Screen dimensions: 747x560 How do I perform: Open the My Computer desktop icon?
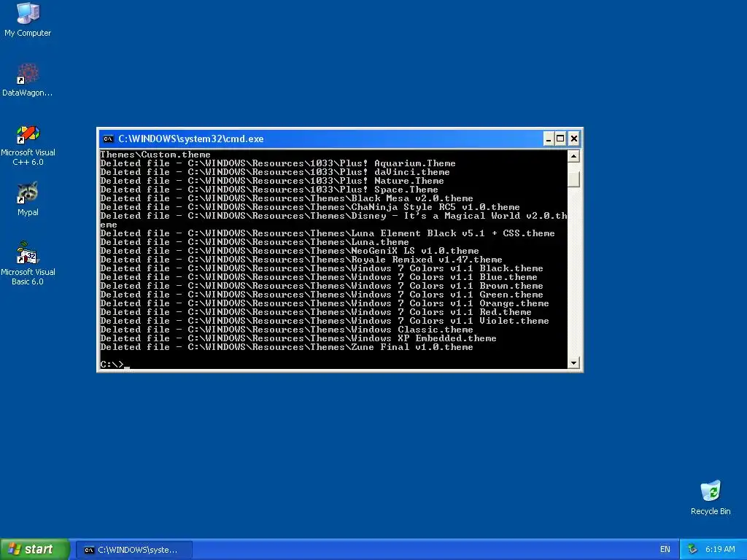pyautogui.click(x=28, y=20)
